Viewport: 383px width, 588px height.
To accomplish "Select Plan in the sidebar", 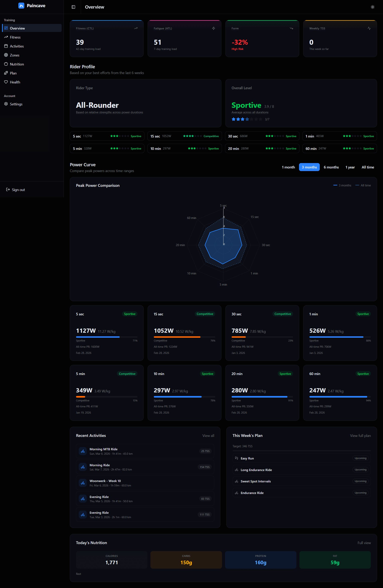I will pyautogui.click(x=13, y=73).
